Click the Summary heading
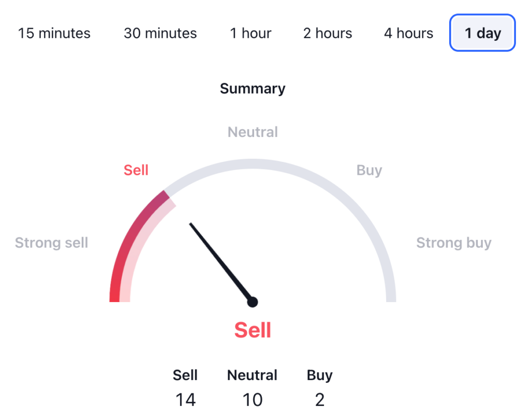 [x=253, y=88]
